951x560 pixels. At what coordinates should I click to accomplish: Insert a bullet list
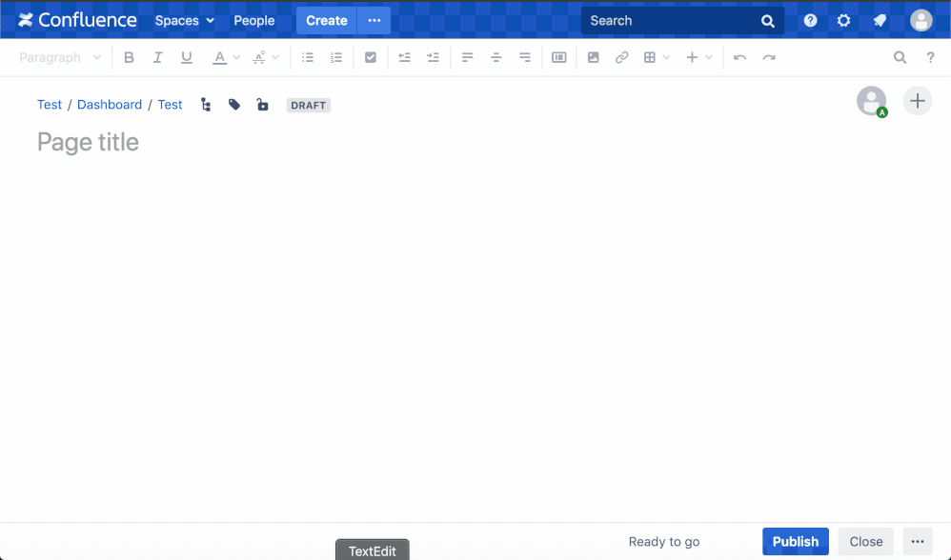(x=308, y=57)
